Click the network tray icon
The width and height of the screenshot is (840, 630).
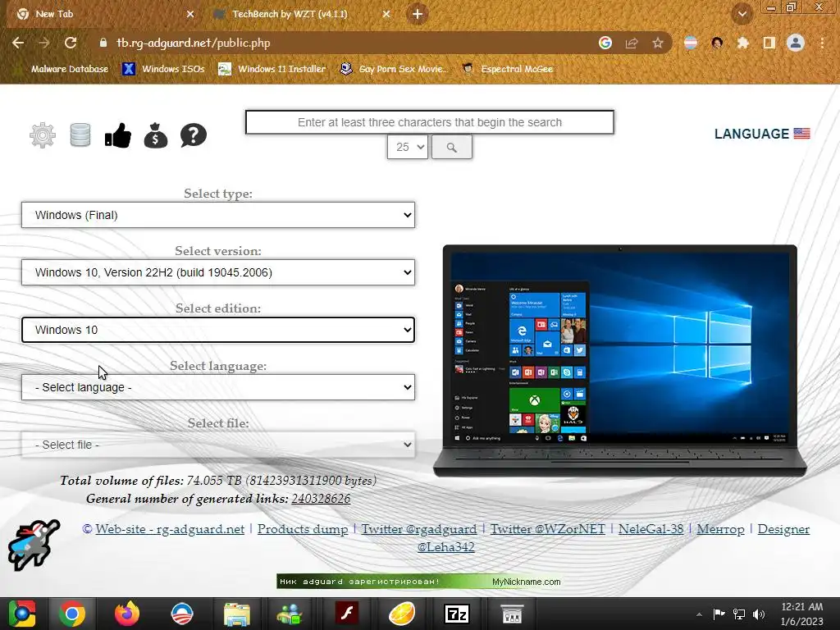739,614
